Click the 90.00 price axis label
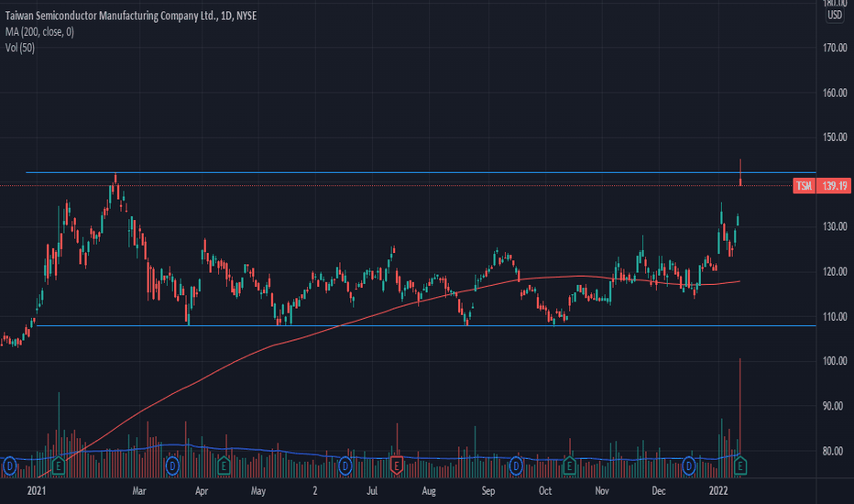The width and height of the screenshot is (854, 504). click(x=833, y=406)
